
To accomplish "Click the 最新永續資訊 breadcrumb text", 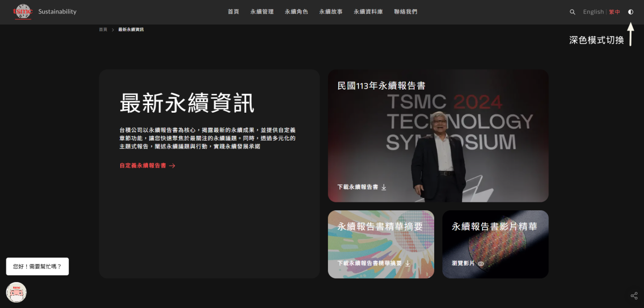I will tap(131, 30).
